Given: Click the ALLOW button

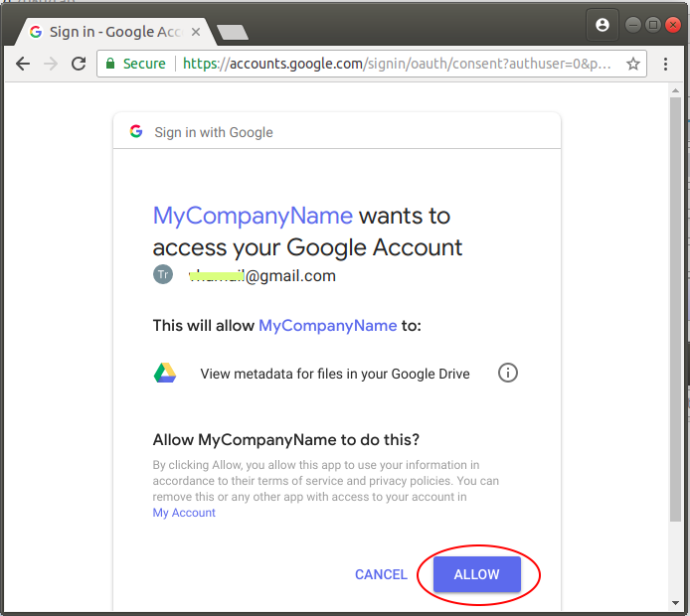Looking at the screenshot, I should (x=477, y=574).
